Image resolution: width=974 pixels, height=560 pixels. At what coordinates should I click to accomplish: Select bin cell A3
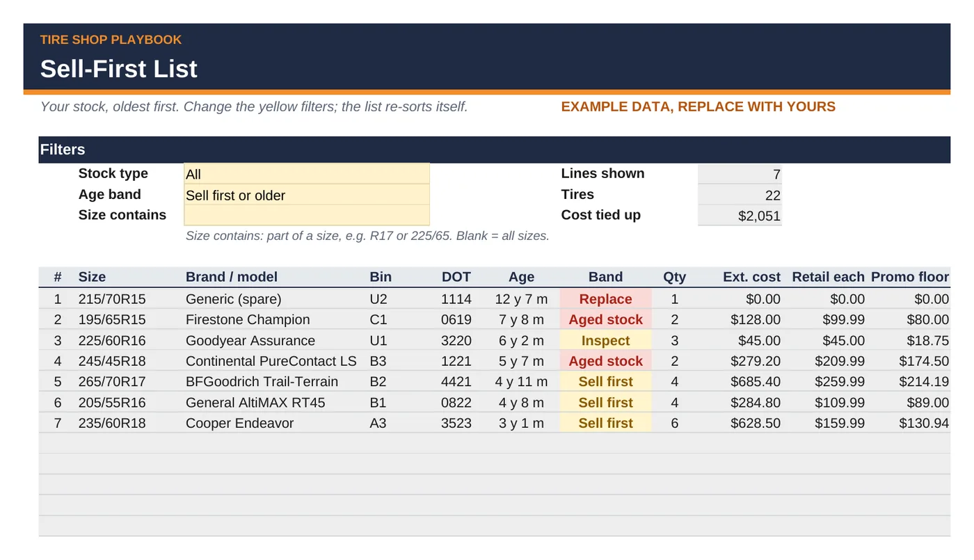coord(378,424)
